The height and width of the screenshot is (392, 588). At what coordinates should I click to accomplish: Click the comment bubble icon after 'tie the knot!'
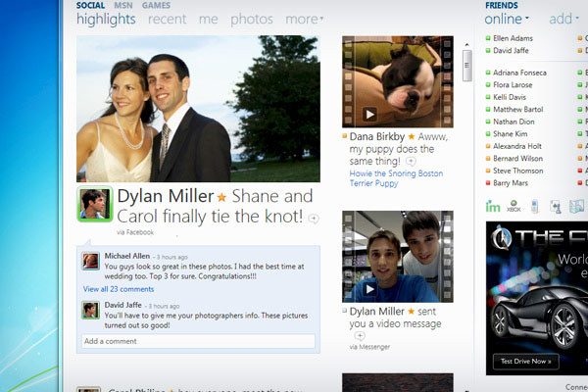(313, 219)
